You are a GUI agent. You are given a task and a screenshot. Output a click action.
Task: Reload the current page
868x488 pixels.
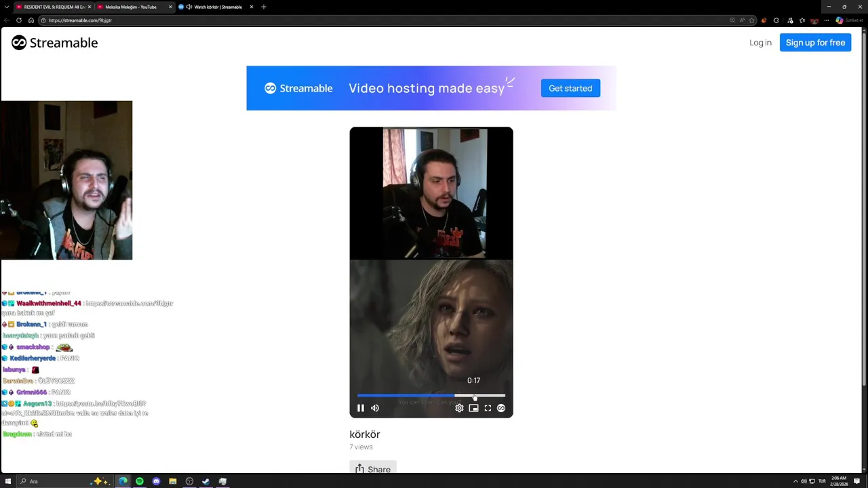[19, 20]
